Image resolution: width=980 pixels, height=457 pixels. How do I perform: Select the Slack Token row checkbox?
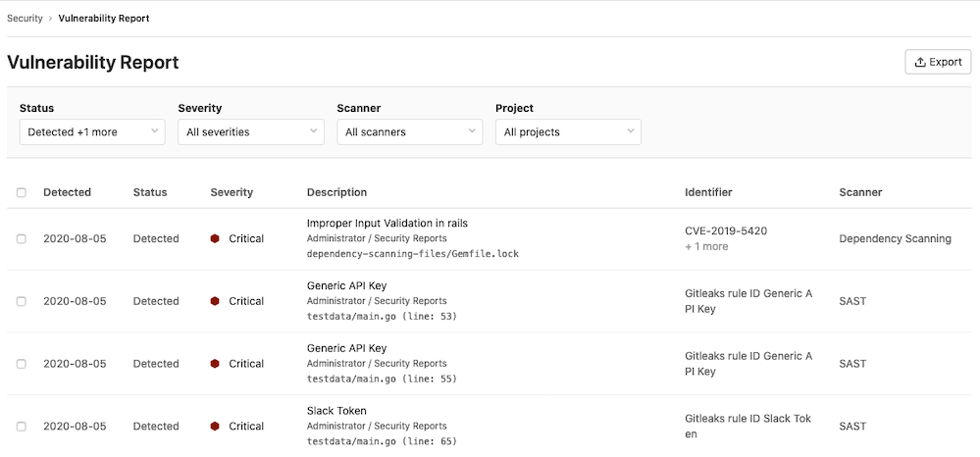22,427
